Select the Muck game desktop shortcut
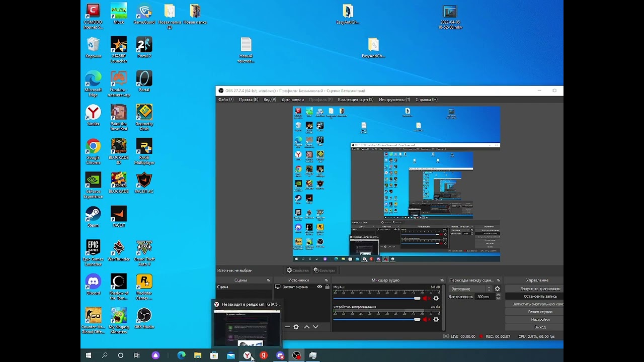This screenshot has width=644, height=362. tap(119, 14)
